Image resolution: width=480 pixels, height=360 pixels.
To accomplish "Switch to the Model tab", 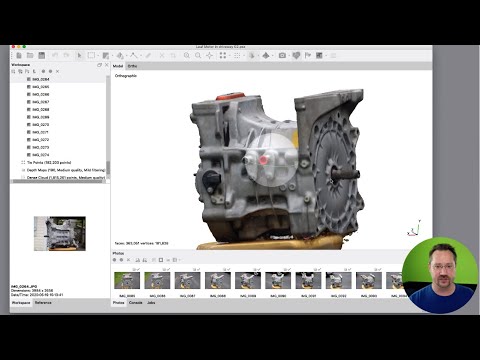I will (118, 66).
